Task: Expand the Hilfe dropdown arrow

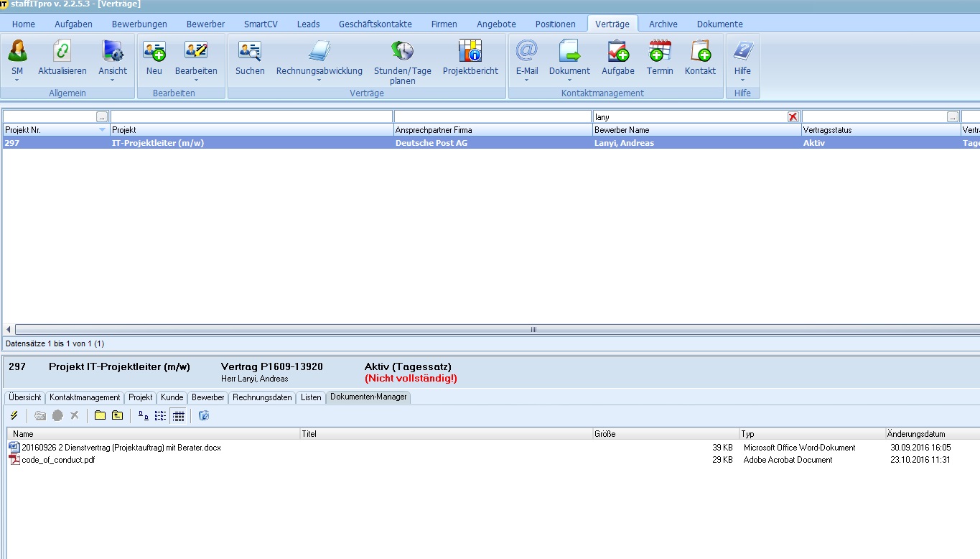Action: click(742, 80)
